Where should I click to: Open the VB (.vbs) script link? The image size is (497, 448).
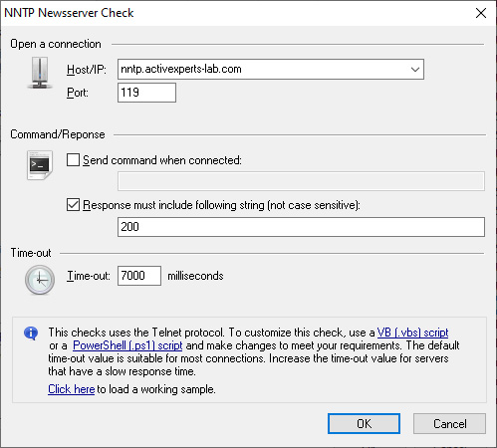(412, 333)
